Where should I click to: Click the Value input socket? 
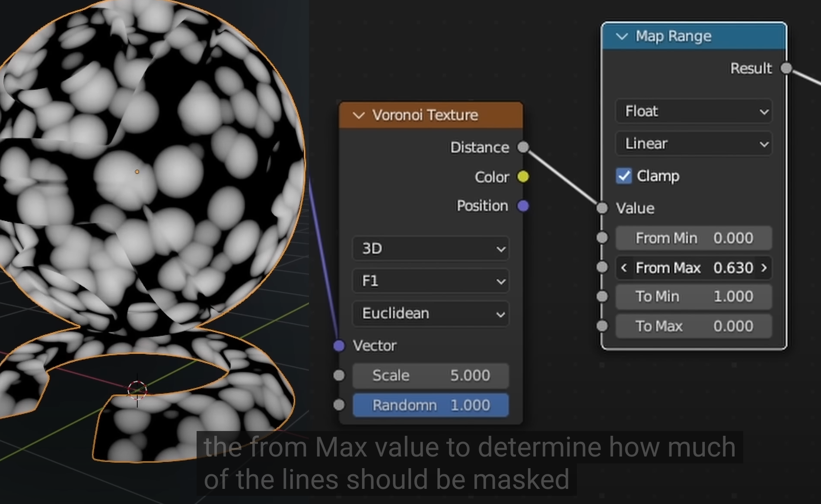(602, 208)
